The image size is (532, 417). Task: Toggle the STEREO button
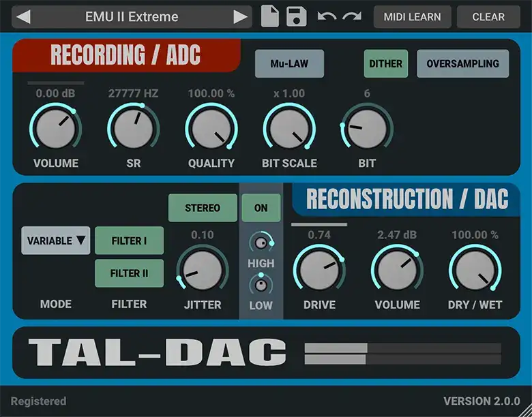coord(203,208)
